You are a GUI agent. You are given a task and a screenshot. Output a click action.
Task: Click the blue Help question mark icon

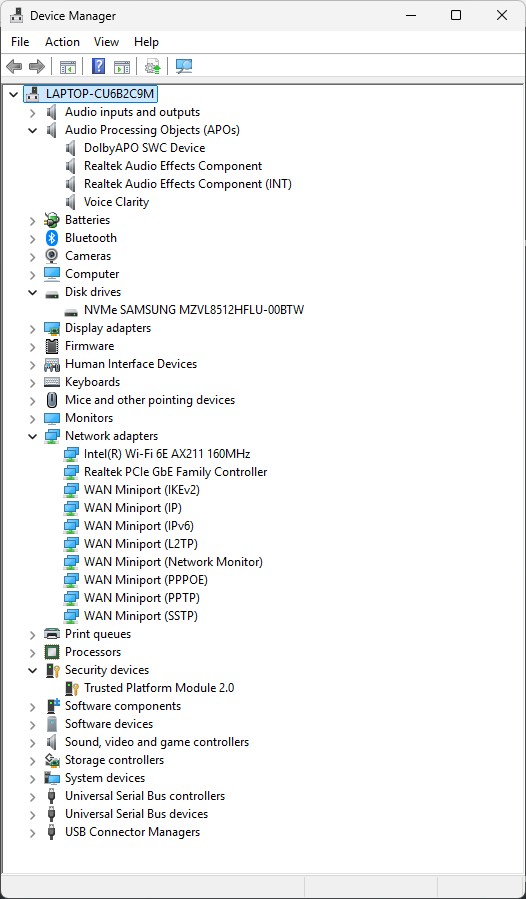(x=99, y=67)
